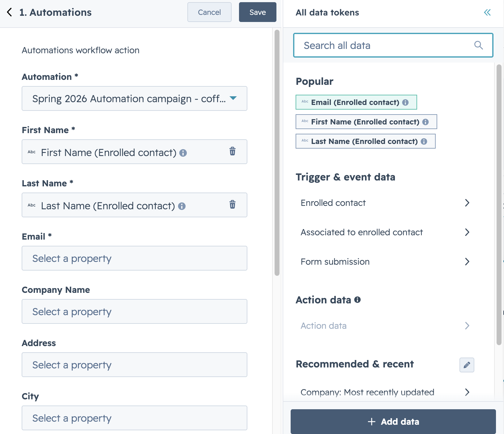Viewport: 504px width, 434px height.
Task: Delete the First Name property value
Action: (233, 151)
